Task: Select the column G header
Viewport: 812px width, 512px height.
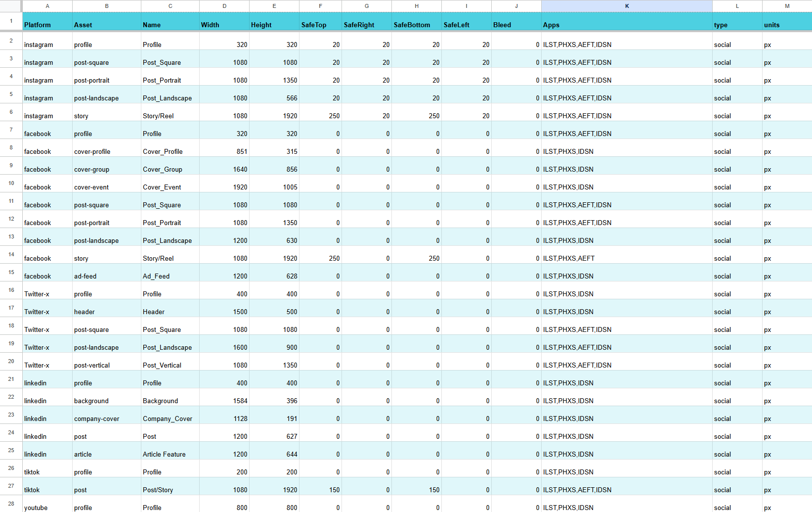Action: (x=367, y=6)
